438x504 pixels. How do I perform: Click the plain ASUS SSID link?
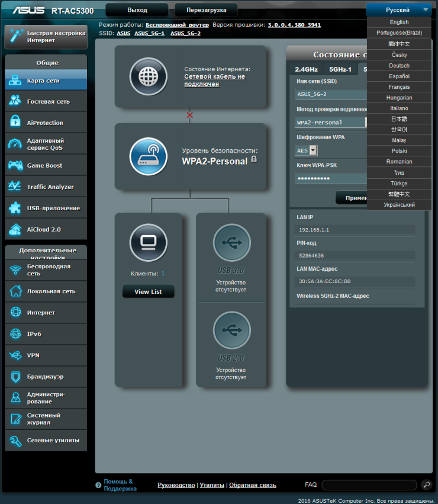coord(123,33)
